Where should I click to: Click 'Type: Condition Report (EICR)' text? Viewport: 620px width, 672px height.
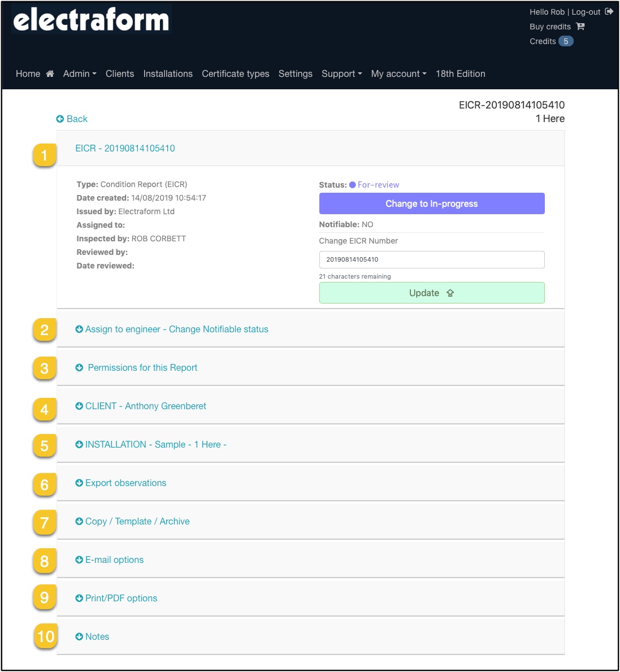(x=132, y=184)
